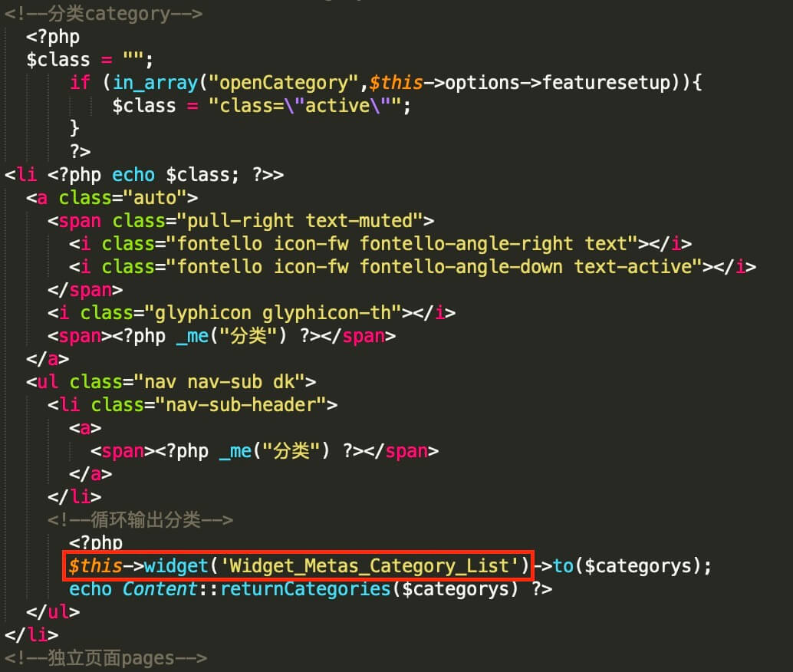This screenshot has height=672, width=793.
Task: Click the a class="auto" tag
Action: 112,198
